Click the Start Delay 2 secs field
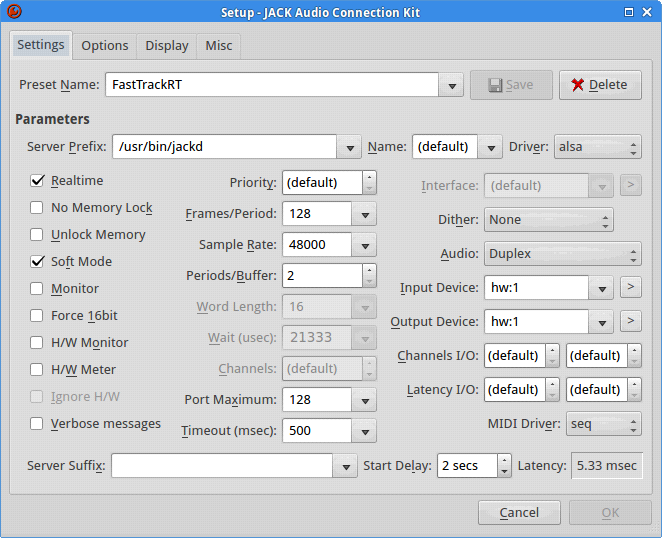This screenshot has width=662, height=538. click(467, 466)
